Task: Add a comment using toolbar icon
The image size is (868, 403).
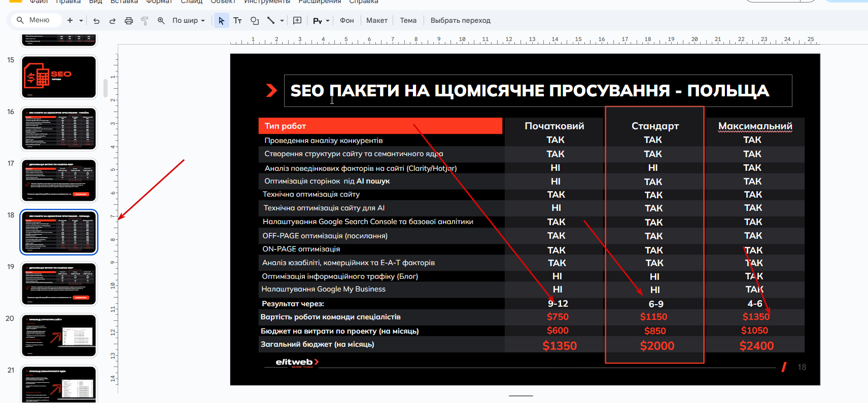Action: pos(297,21)
